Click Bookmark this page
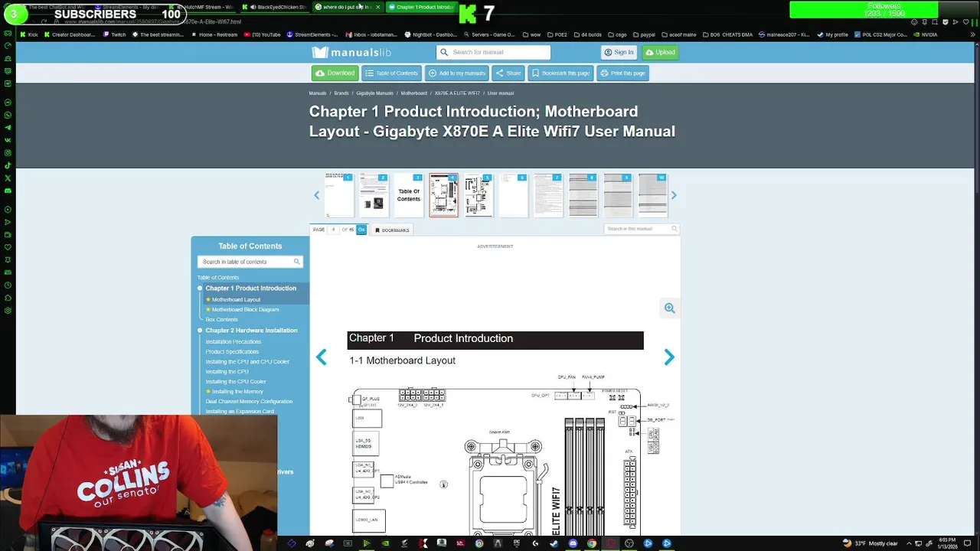The image size is (980, 551). [560, 73]
